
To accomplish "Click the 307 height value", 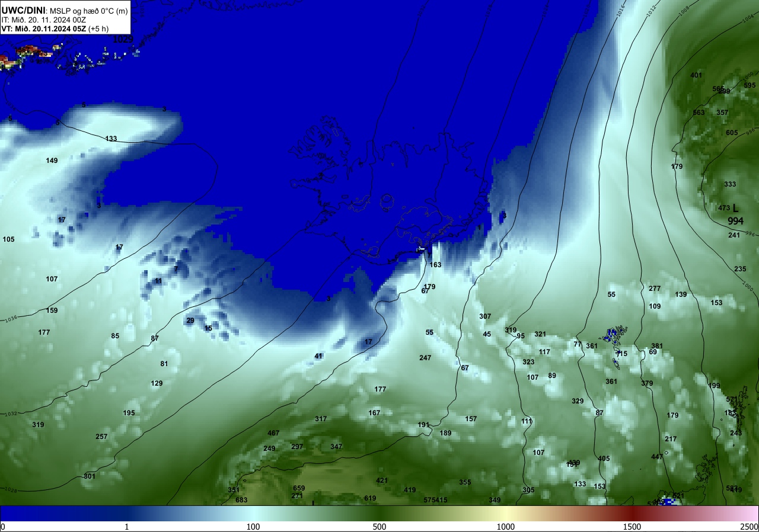I will click(x=485, y=316).
